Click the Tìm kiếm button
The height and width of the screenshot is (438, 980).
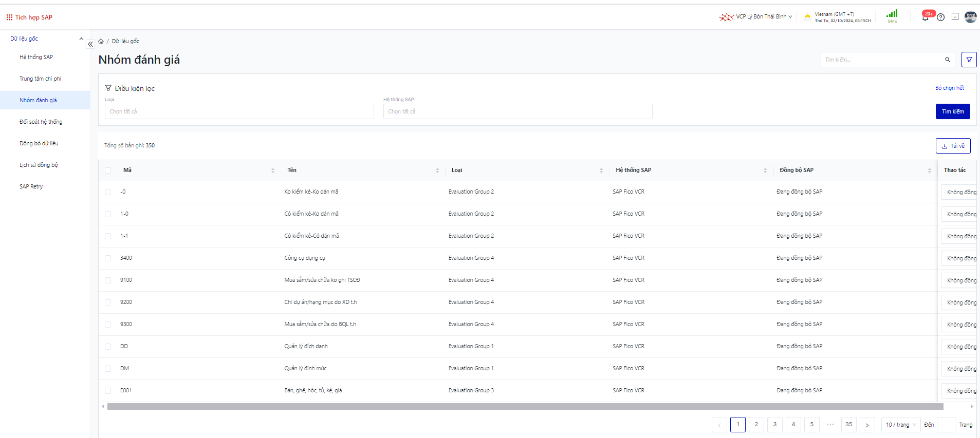pyautogui.click(x=952, y=111)
